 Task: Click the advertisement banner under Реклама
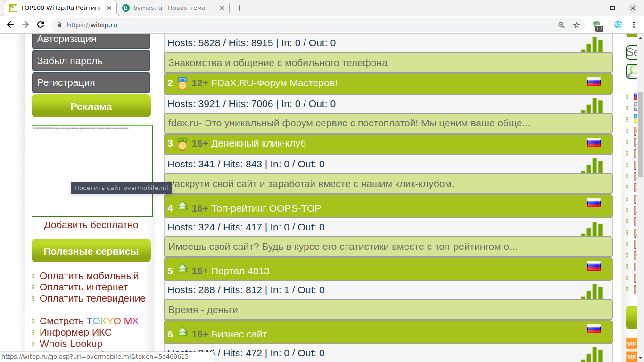point(92,171)
